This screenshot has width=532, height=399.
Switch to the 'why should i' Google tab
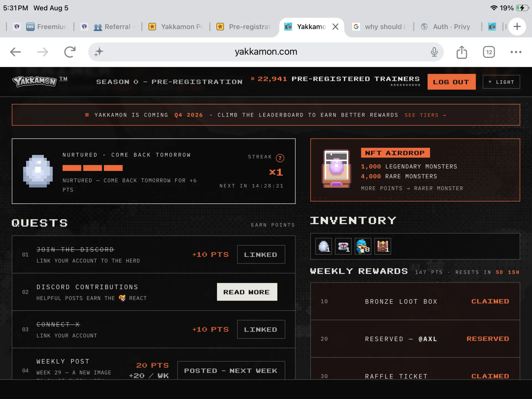tap(378, 27)
